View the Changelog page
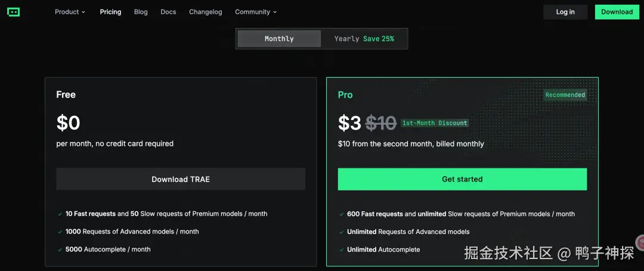This screenshot has height=271, width=644. (206, 12)
